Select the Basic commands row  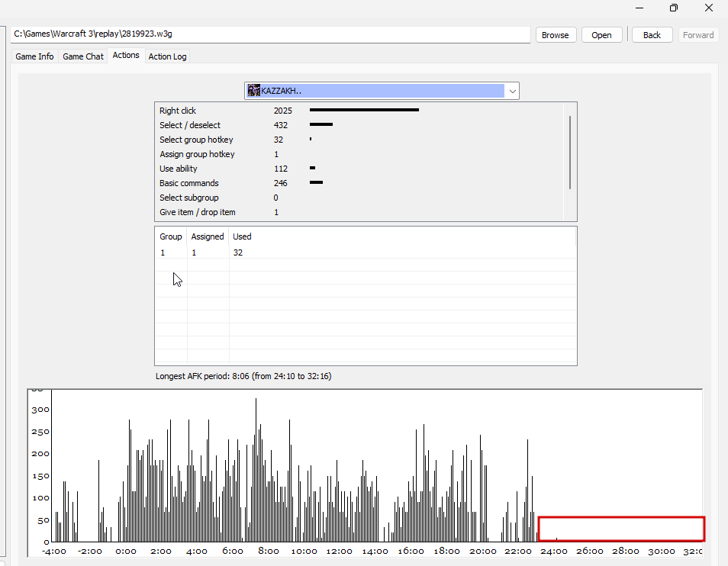pos(359,183)
